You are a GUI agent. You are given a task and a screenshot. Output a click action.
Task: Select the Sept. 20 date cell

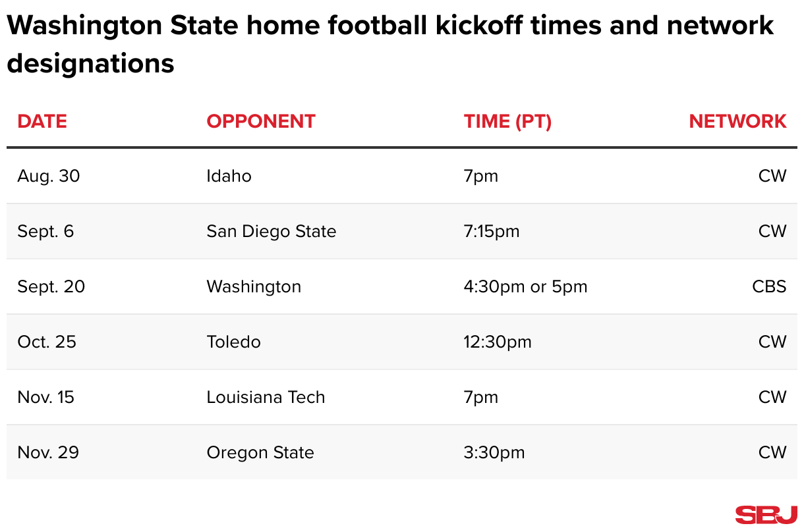[51, 286]
